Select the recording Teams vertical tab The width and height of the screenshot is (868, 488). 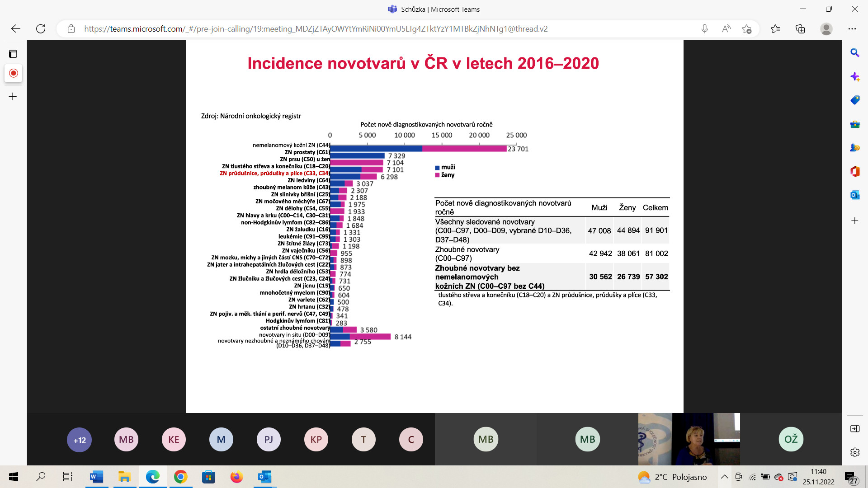14,73
